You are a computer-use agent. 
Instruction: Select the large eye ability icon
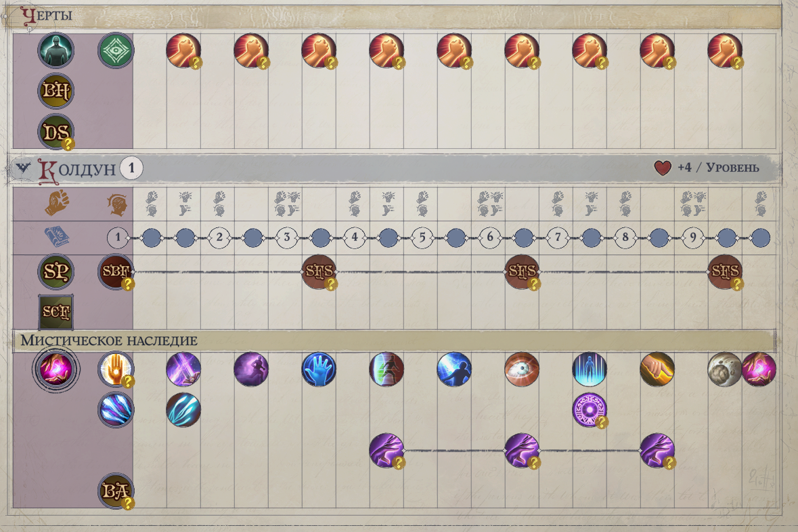pyautogui.click(x=522, y=369)
